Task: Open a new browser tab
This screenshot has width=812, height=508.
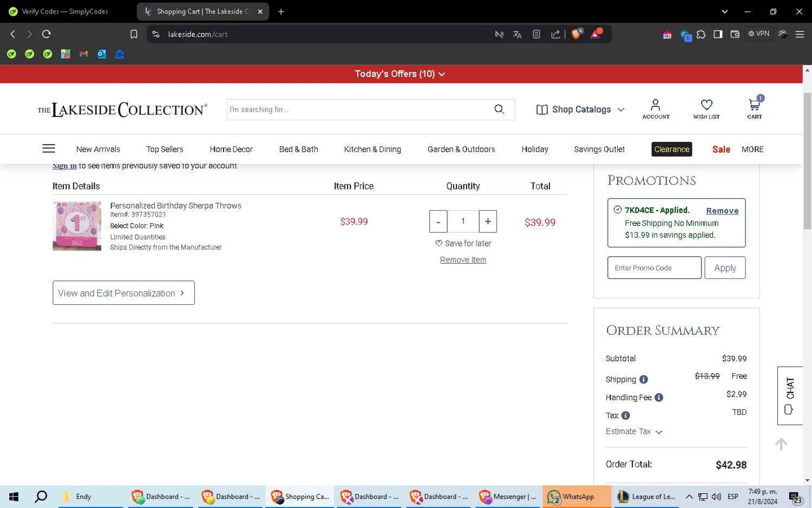Action: [281, 11]
